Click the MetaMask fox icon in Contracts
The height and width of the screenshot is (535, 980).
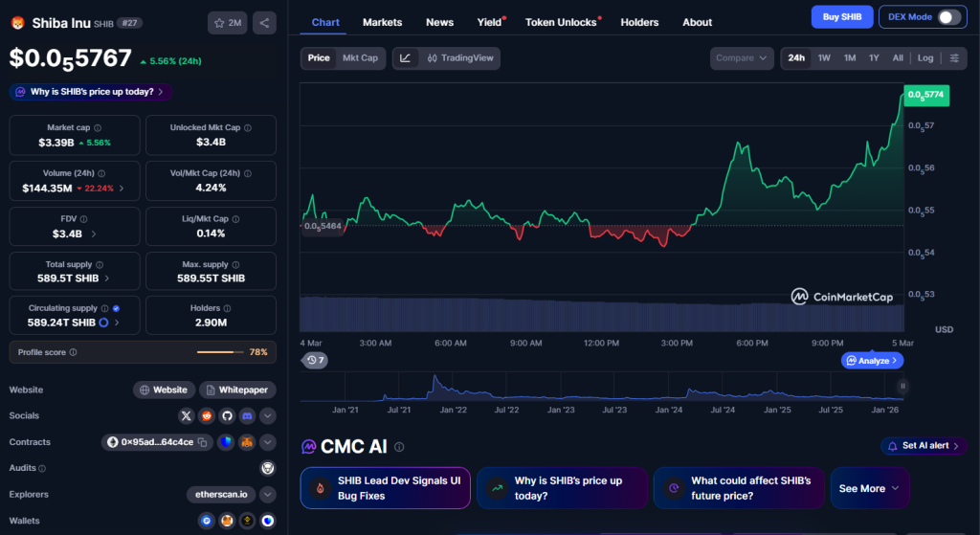coord(247,442)
